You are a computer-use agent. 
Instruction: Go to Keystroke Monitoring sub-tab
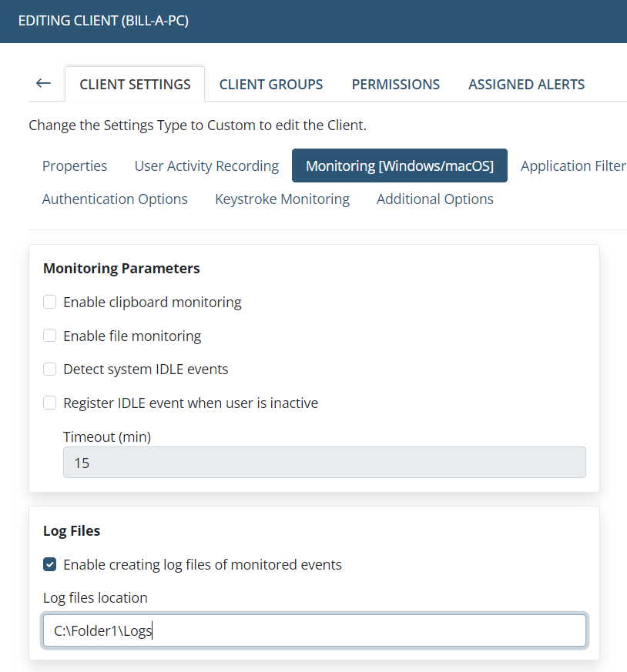point(282,199)
